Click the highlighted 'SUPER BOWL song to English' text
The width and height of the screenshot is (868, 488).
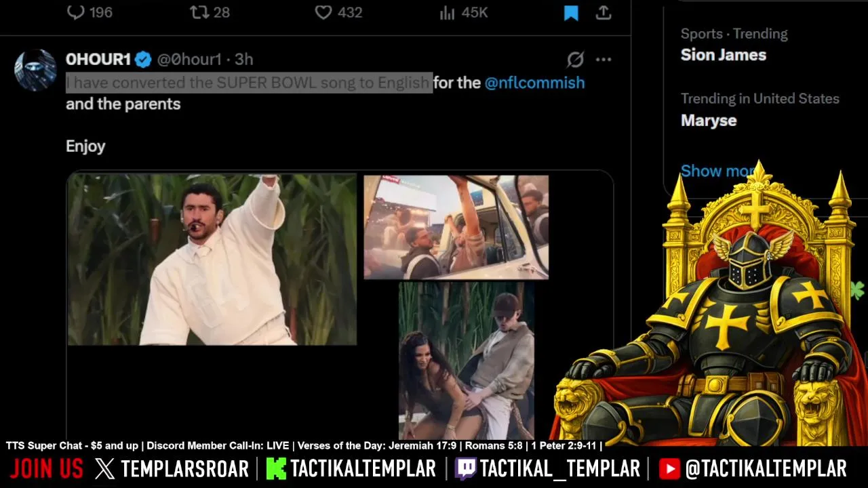(323, 83)
